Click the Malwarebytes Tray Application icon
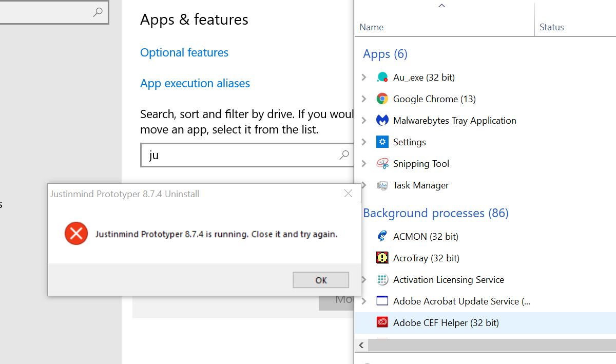This screenshot has width=616, height=364. pyautogui.click(x=382, y=121)
